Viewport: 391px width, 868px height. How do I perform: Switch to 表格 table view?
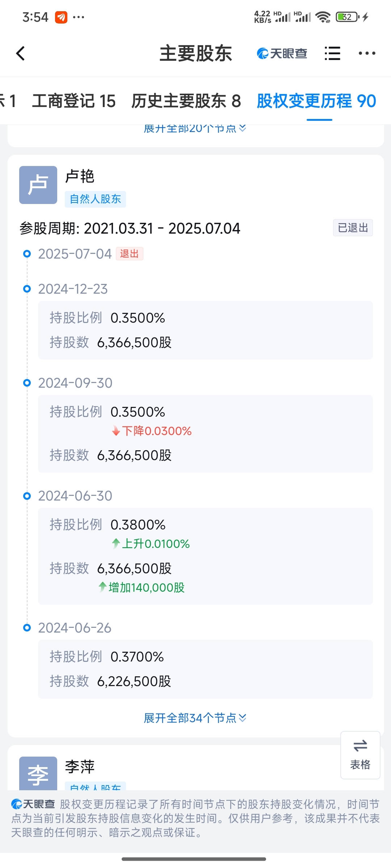[360, 755]
